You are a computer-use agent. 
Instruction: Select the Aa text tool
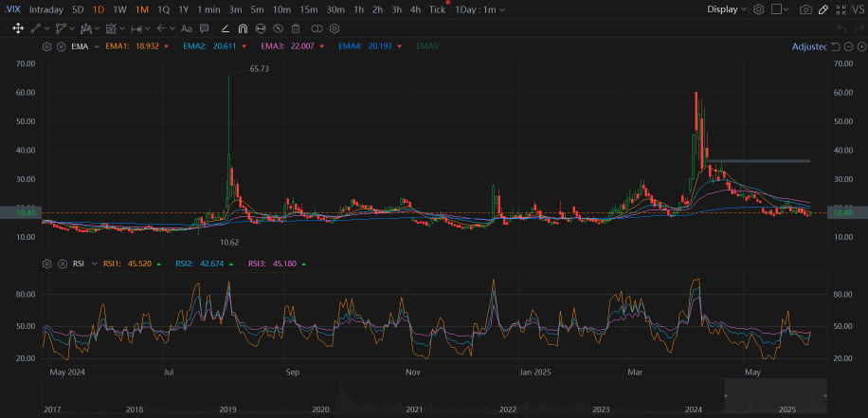click(187, 28)
